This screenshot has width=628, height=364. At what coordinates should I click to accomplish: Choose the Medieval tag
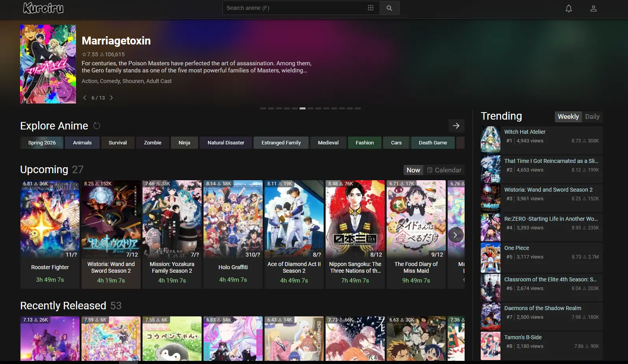[328, 143]
